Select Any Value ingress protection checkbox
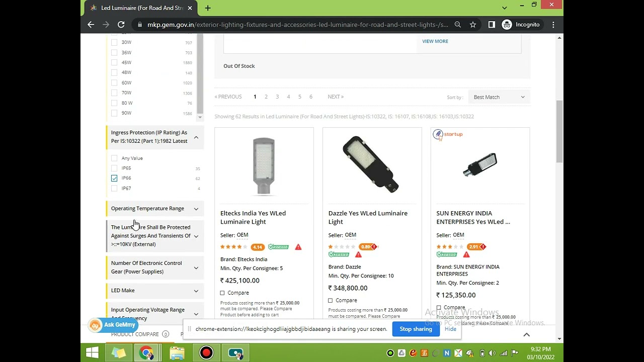644x362 pixels. [x=114, y=158]
